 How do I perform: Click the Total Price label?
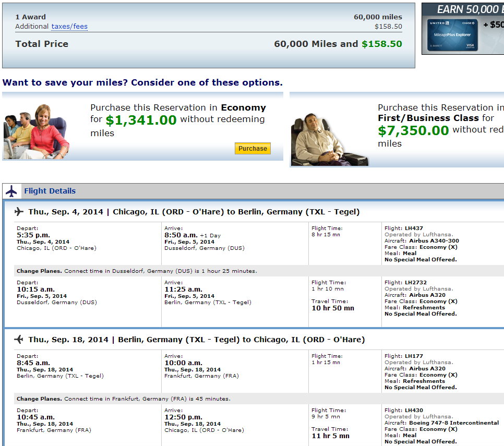click(42, 44)
